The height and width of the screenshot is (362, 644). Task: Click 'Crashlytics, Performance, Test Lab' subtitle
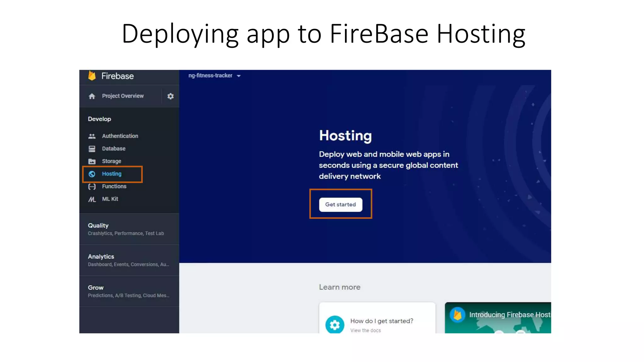[x=126, y=233]
